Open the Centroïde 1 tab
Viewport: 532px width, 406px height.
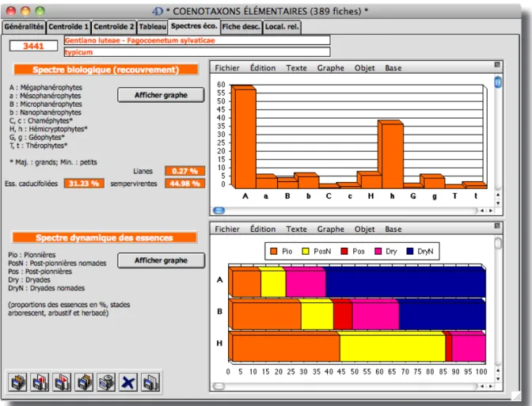pos(68,27)
